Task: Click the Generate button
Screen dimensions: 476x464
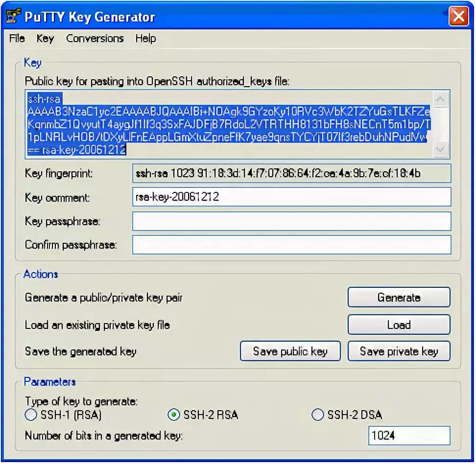Action: (399, 298)
